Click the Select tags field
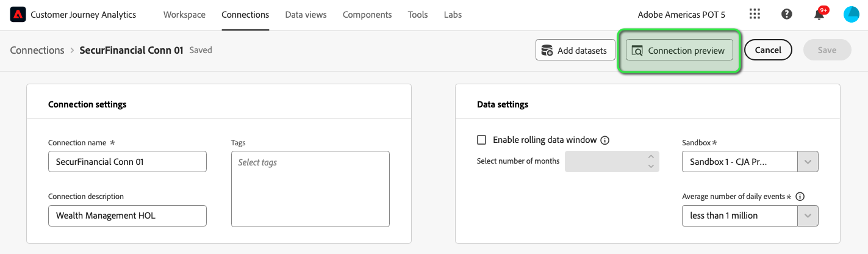This screenshot has height=254, width=868. pos(310,189)
